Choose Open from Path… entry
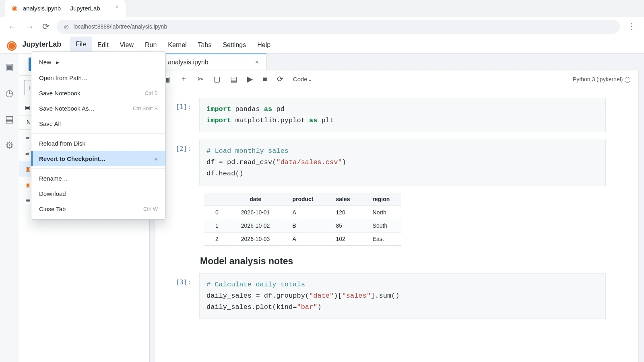Viewport: 644px width, 362px height. point(98,78)
